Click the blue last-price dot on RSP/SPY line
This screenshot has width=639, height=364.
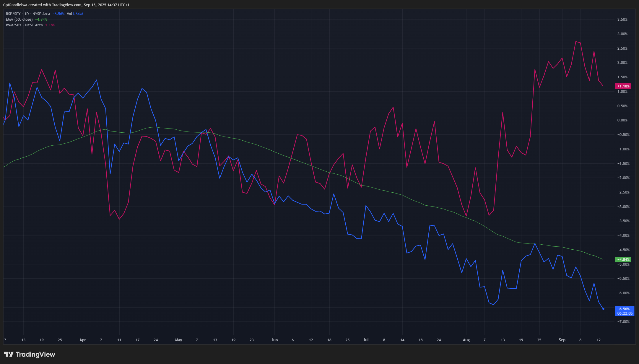coord(603,309)
